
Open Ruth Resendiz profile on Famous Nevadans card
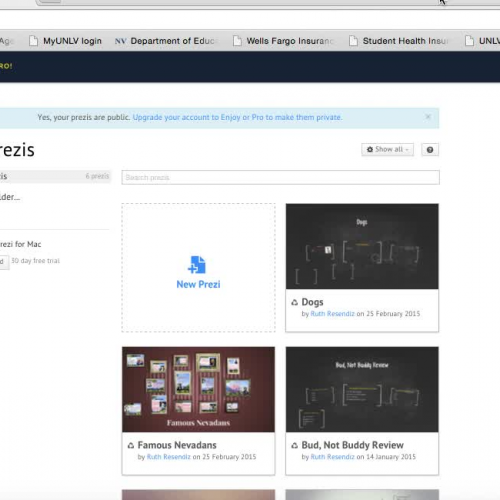click(169, 457)
